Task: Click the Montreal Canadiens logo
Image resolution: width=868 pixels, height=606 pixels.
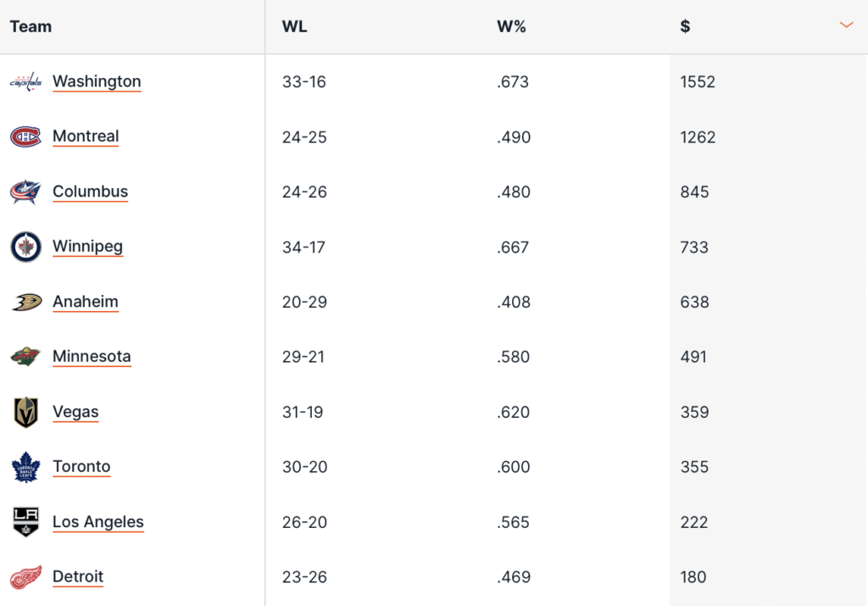Action: coord(25,136)
